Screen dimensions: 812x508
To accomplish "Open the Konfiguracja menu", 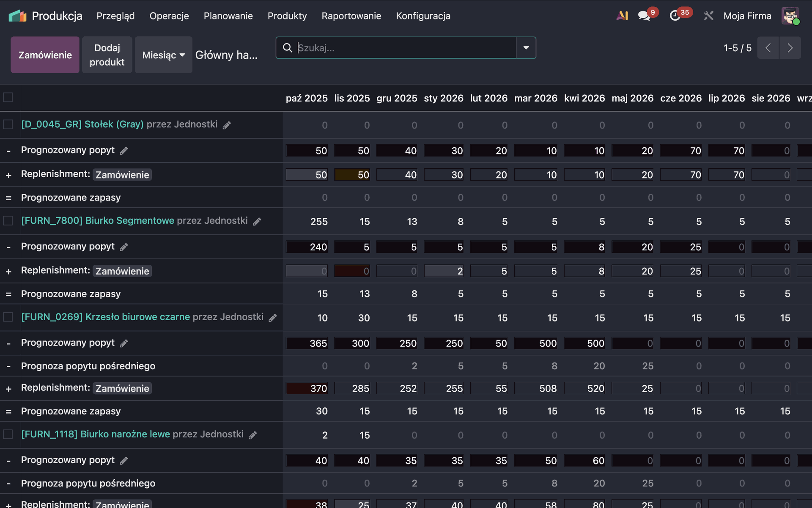I will [x=423, y=16].
